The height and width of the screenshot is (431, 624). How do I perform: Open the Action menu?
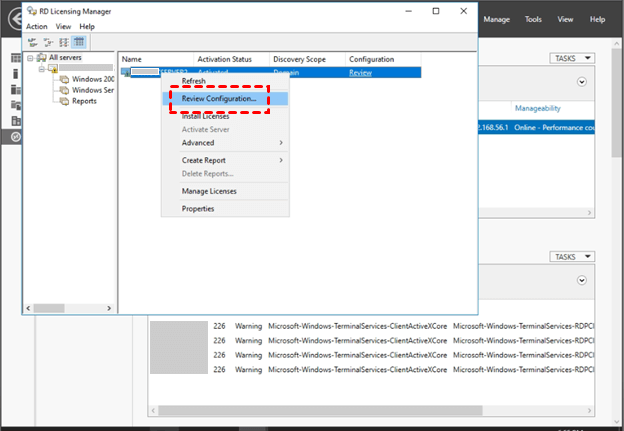37,26
